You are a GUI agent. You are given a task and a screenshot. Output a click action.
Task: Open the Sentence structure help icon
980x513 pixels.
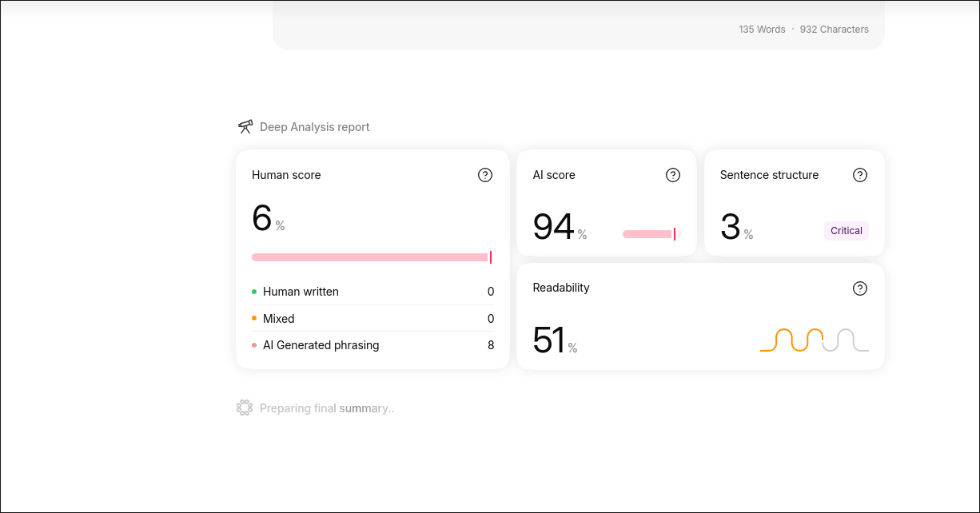860,175
